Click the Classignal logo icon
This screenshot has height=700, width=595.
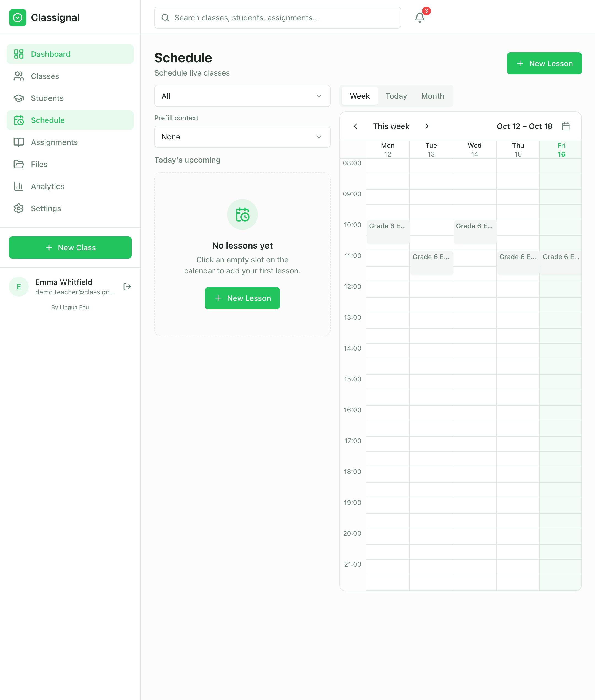pos(18,18)
